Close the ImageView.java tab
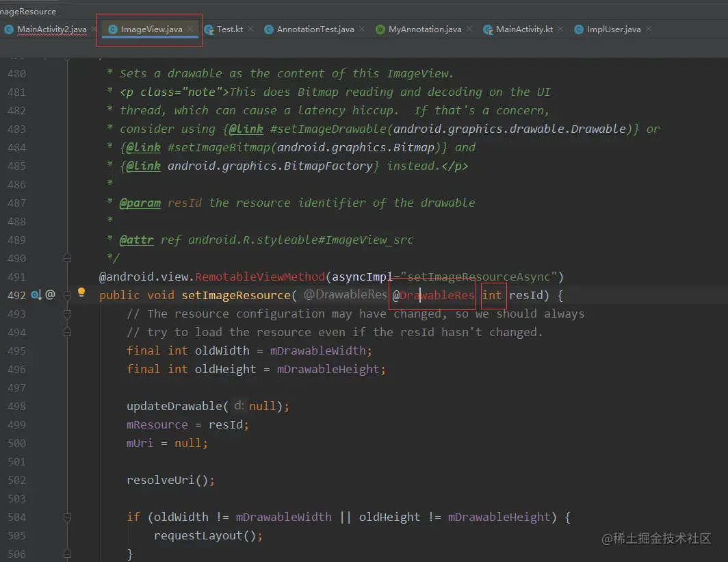 (x=190, y=29)
